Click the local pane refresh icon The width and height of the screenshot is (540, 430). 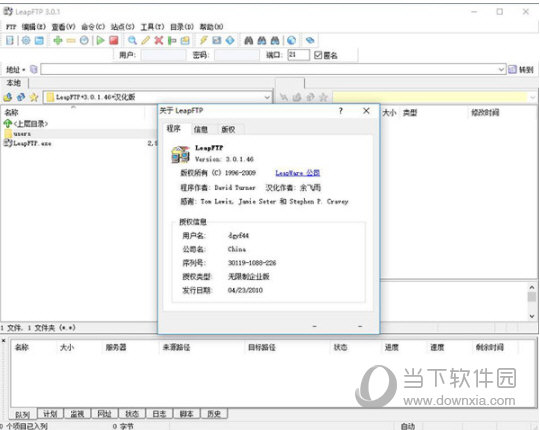(x=21, y=97)
